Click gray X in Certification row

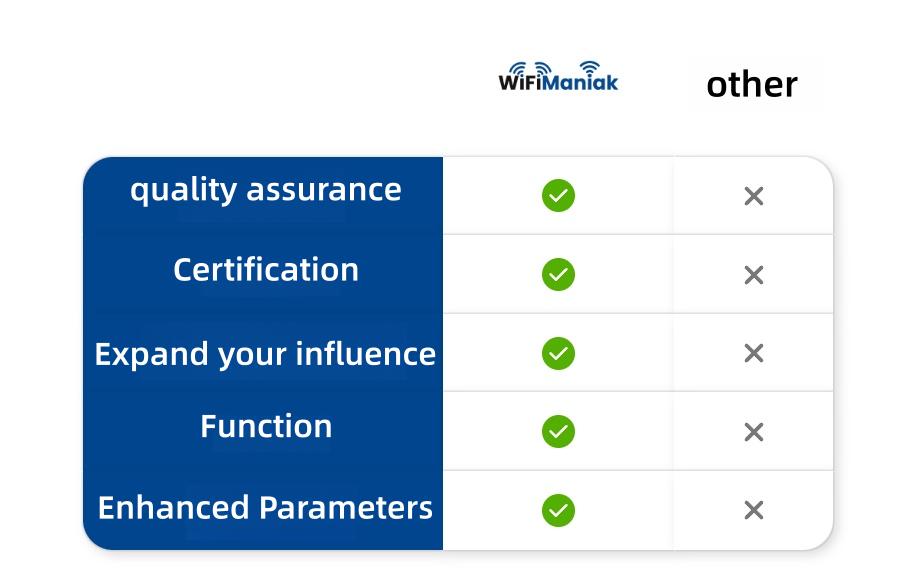754,275
